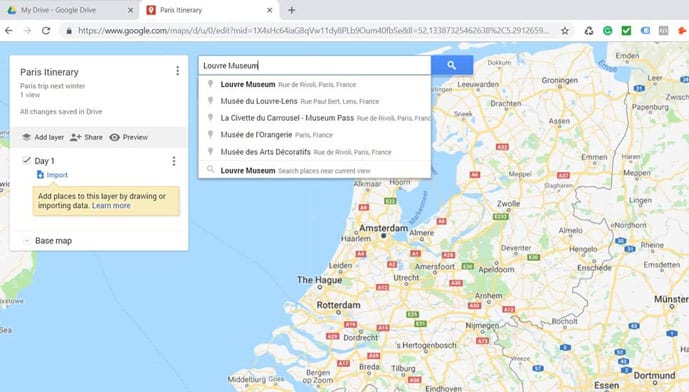Viewport: 689px width, 392px height.
Task: Click pin icon beside Louvre Museum suggestion
Action: coord(210,84)
